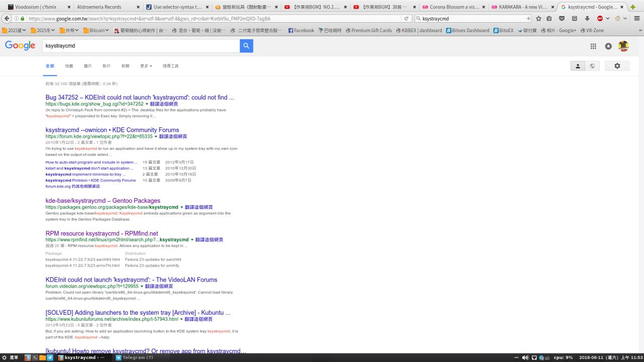The width and height of the screenshot is (644, 362).
Task: Save page to Pocket
Action: click(x=561, y=19)
